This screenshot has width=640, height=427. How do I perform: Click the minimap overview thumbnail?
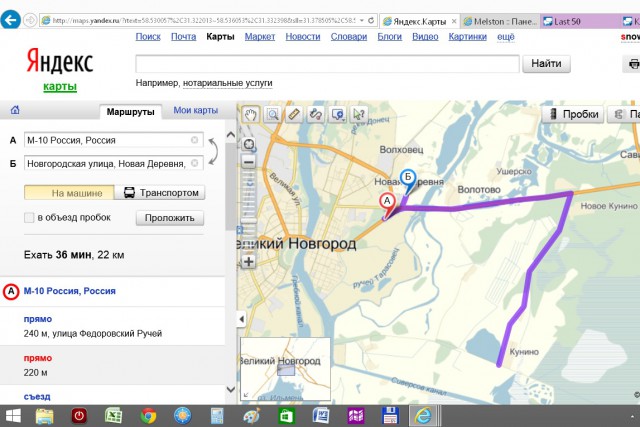pyautogui.click(x=285, y=369)
